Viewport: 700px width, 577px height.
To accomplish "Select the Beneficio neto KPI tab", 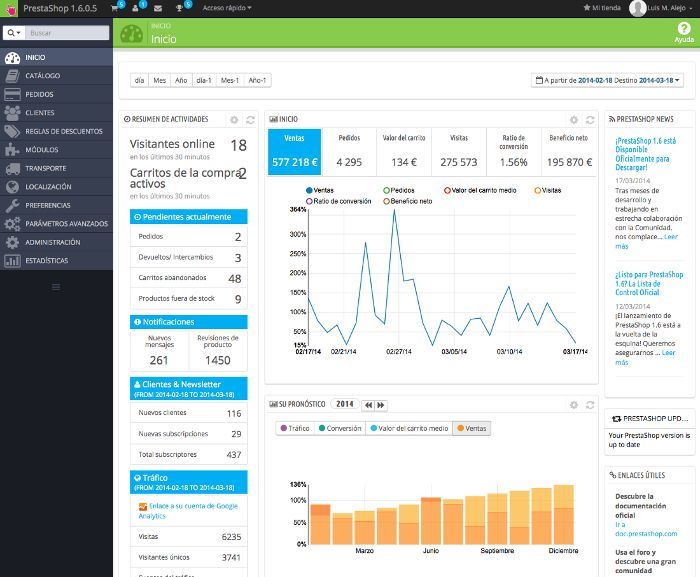I will [x=569, y=152].
